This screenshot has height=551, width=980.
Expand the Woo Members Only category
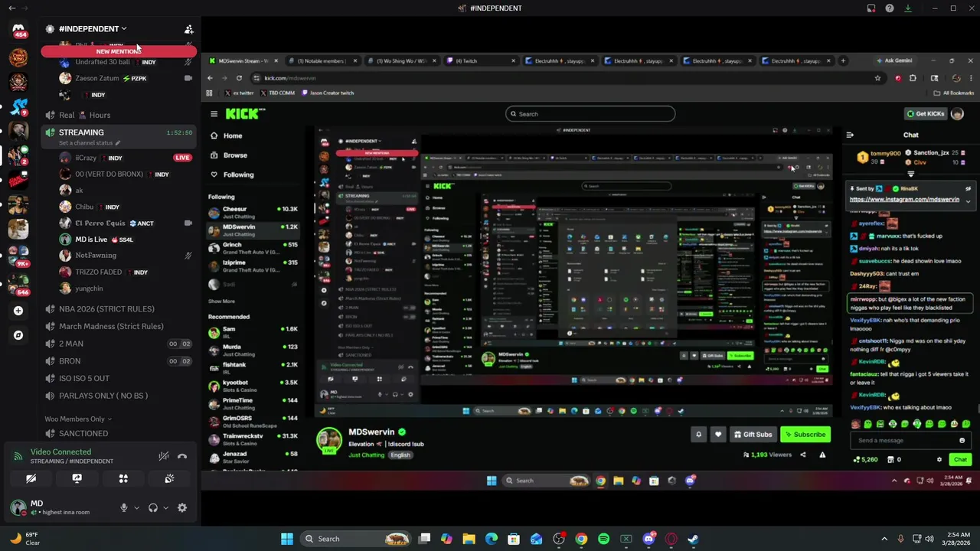click(x=78, y=419)
